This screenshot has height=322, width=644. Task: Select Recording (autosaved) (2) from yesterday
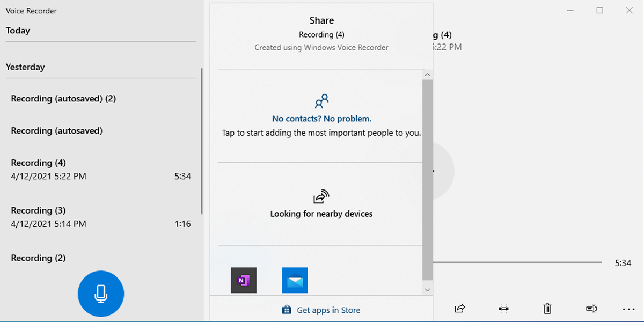coord(63,98)
